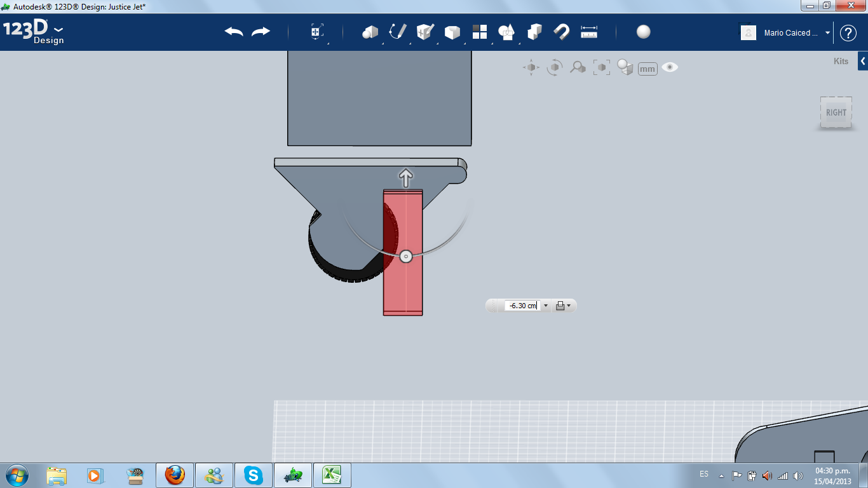
Task: Open the Material sphere tool
Action: 644,32
